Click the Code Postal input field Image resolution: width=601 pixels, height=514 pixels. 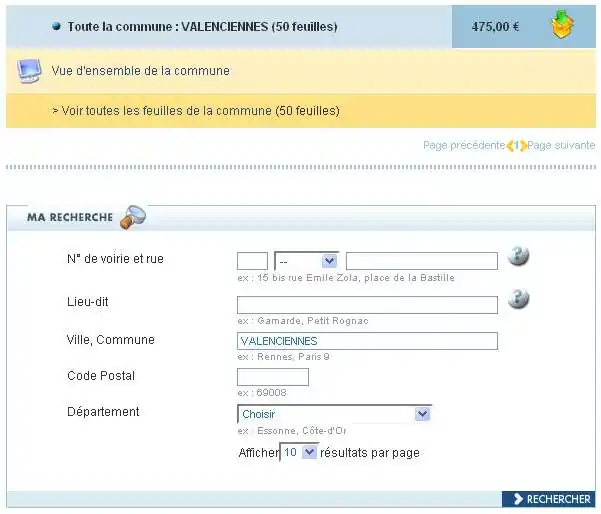click(273, 377)
